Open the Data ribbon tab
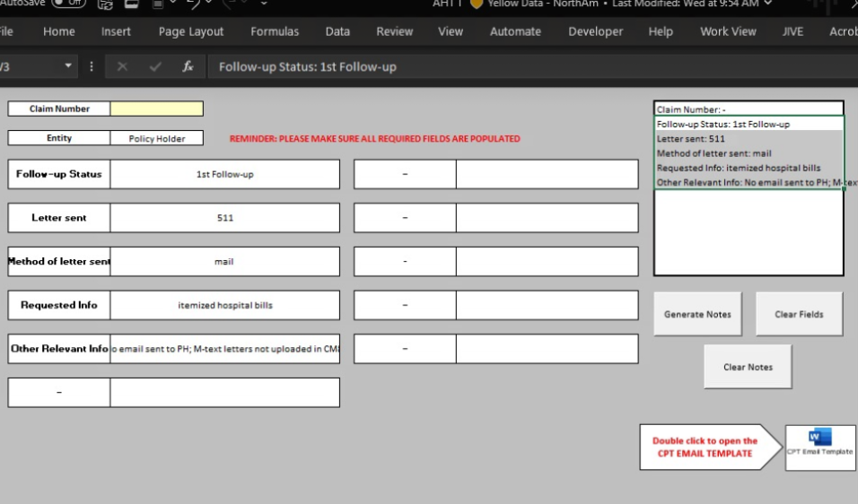The height and width of the screenshot is (504, 858). [x=337, y=31]
